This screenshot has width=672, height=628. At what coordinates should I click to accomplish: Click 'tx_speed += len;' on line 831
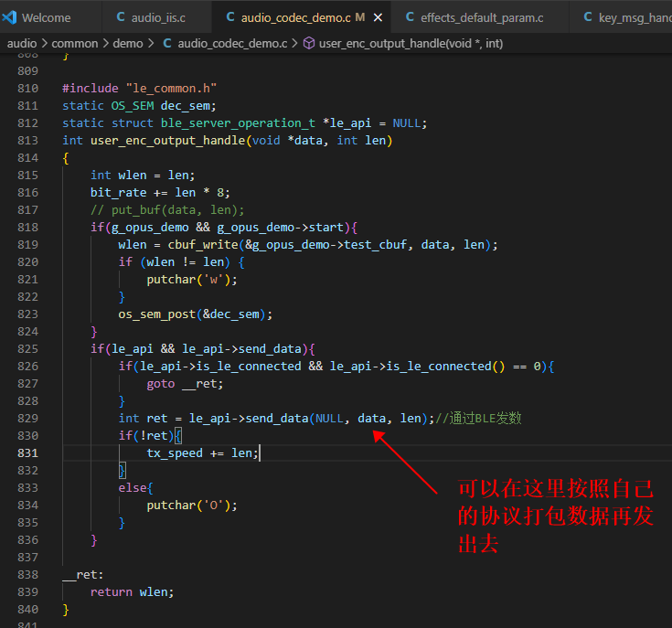[x=202, y=453]
